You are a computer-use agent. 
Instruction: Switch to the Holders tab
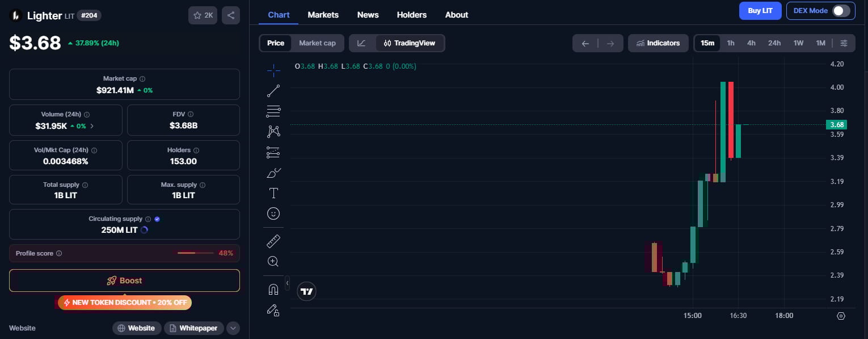coord(412,15)
